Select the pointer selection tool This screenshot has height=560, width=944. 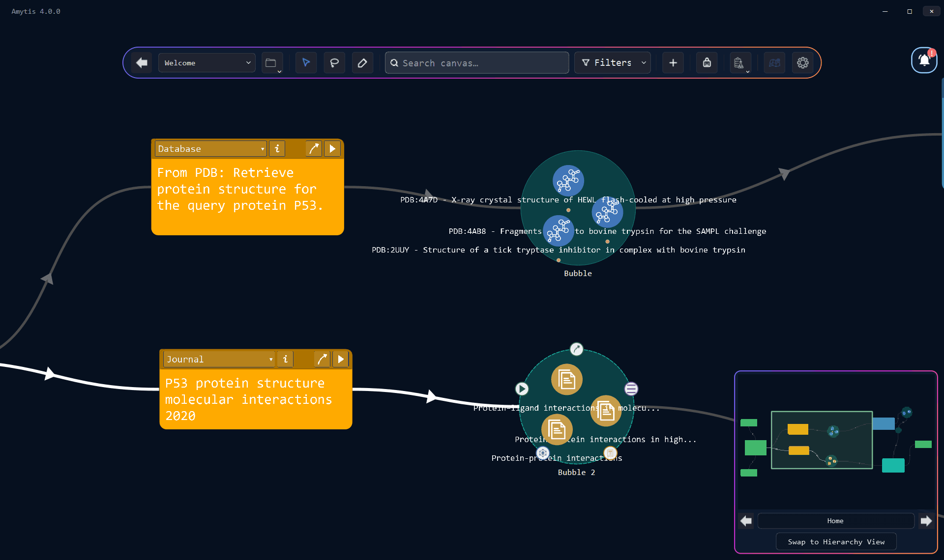tap(306, 63)
